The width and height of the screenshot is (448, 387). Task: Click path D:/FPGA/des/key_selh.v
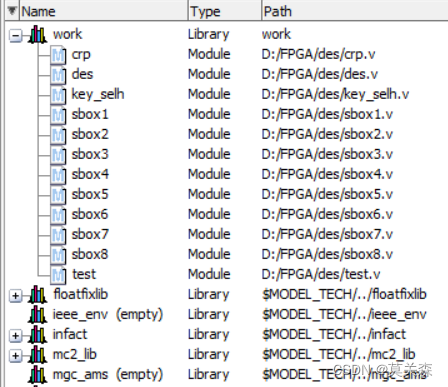(x=335, y=95)
